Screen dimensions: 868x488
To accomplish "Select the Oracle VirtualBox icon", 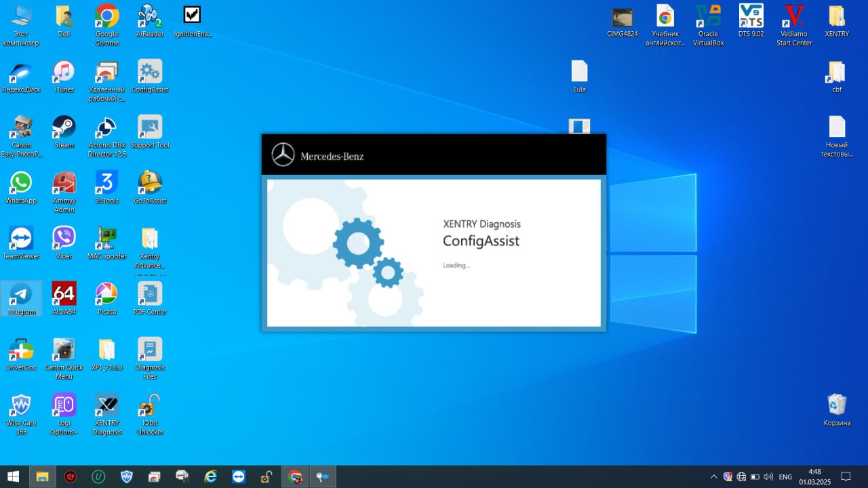I will click(x=708, y=17).
